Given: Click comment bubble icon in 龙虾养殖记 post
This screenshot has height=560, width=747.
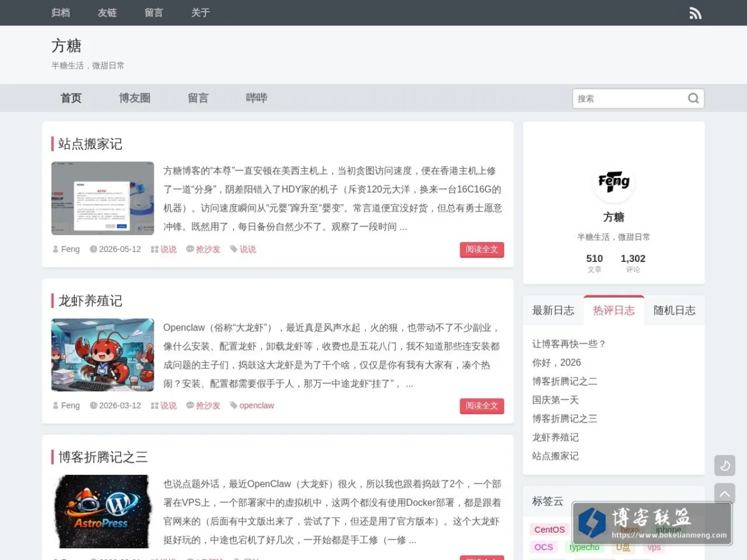Looking at the screenshot, I should 190,405.
